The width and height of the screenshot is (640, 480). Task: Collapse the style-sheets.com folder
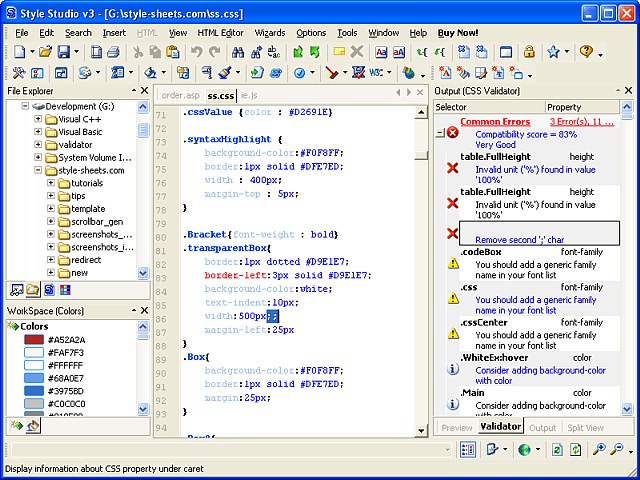[x=38, y=170]
